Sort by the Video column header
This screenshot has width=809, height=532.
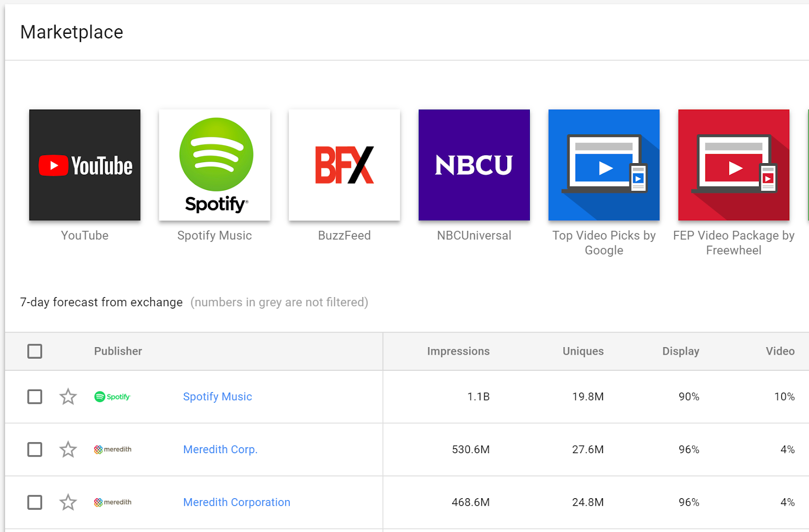click(780, 351)
